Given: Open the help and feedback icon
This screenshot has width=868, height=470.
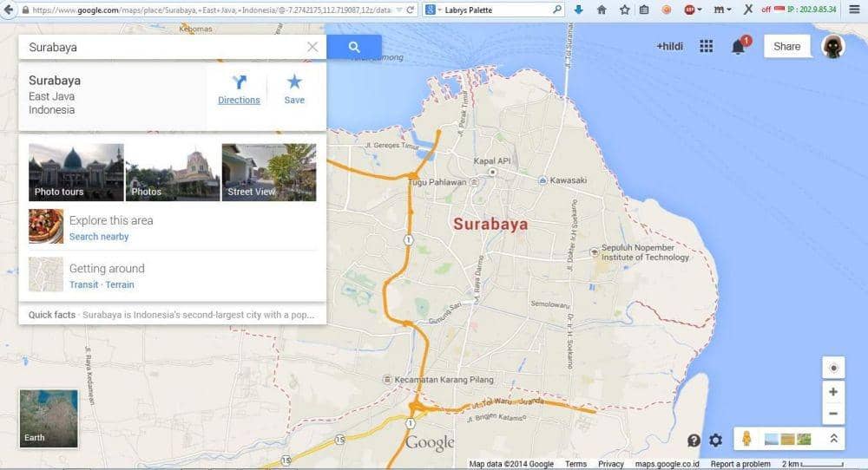Looking at the screenshot, I should (x=694, y=441).
